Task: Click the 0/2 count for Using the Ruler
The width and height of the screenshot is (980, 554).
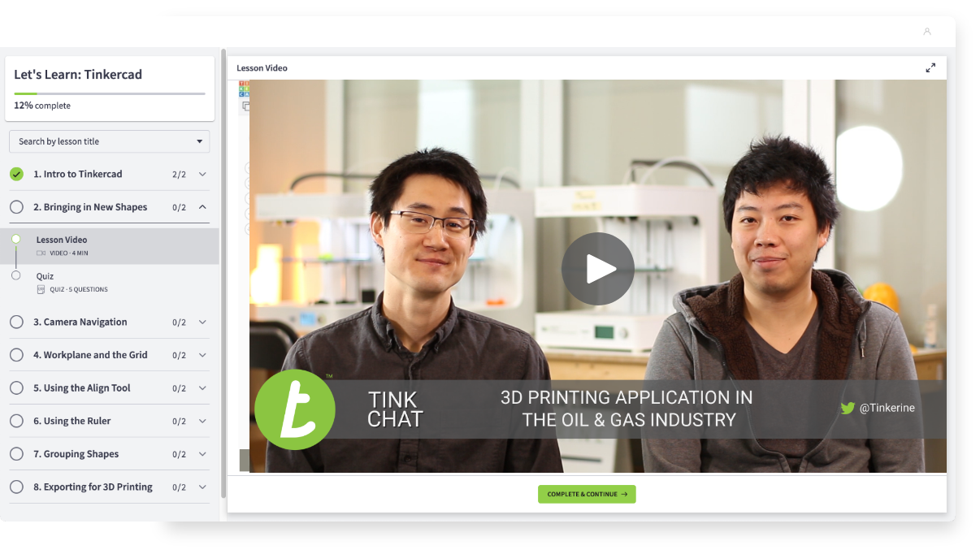Action: (179, 422)
